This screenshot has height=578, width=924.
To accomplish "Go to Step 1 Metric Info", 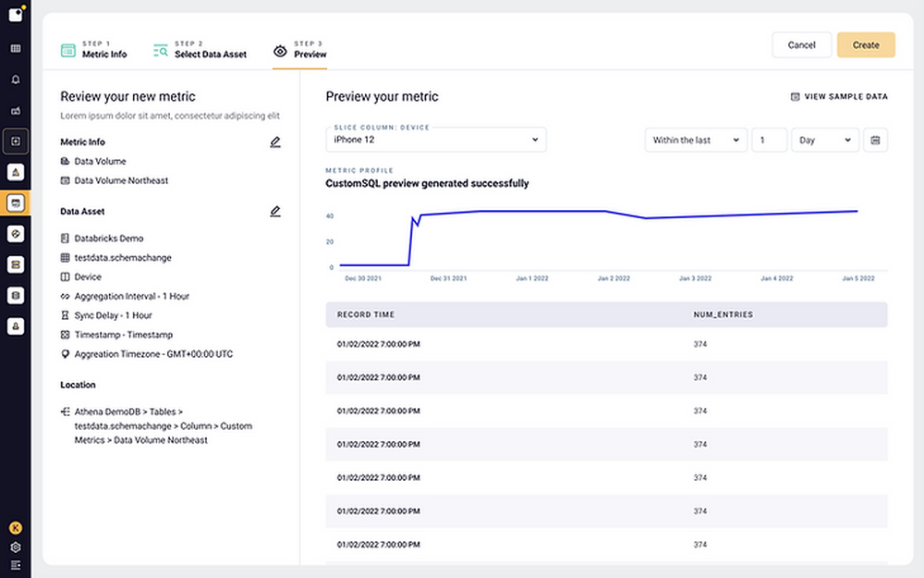I will tap(93, 50).
